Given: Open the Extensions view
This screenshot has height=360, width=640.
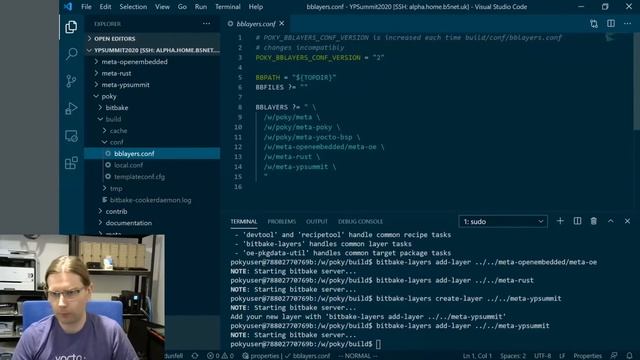Looking at the screenshot, I should pos(71,163).
